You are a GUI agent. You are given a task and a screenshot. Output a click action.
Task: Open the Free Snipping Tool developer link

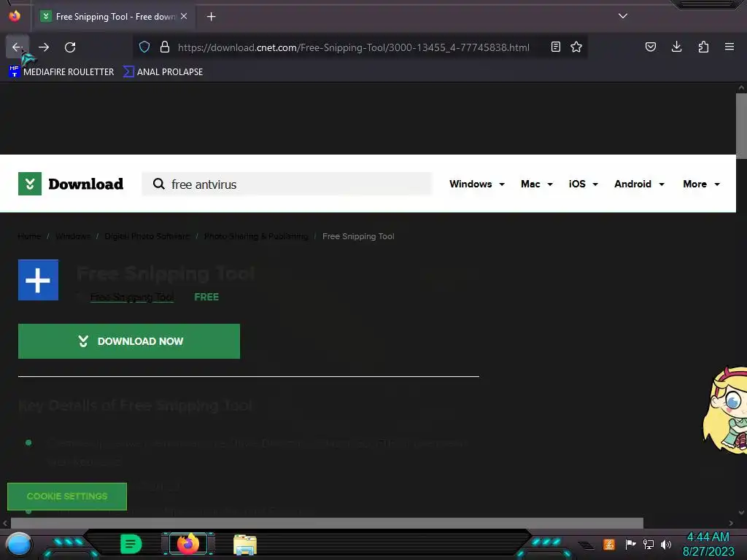click(x=132, y=297)
